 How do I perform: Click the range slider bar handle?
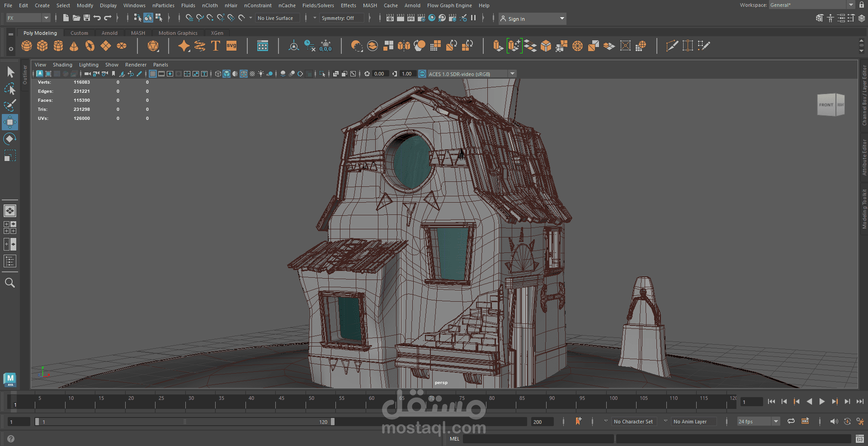(x=184, y=422)
